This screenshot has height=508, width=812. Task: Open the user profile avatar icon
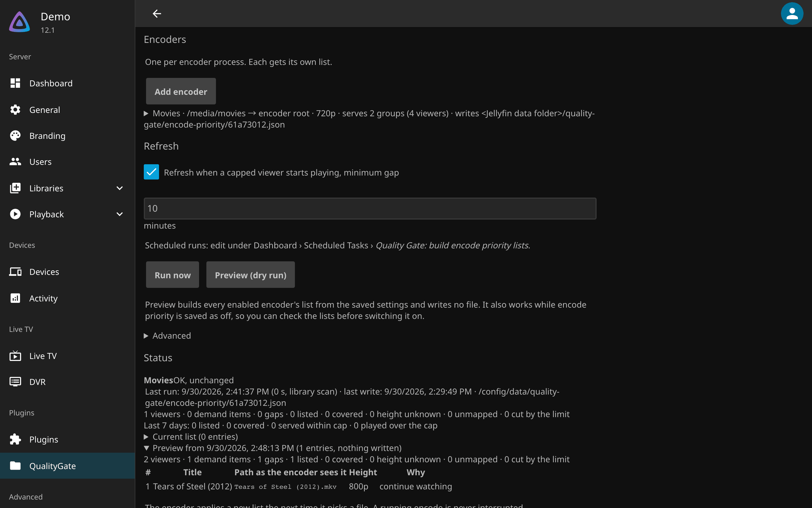coord(792,14)
